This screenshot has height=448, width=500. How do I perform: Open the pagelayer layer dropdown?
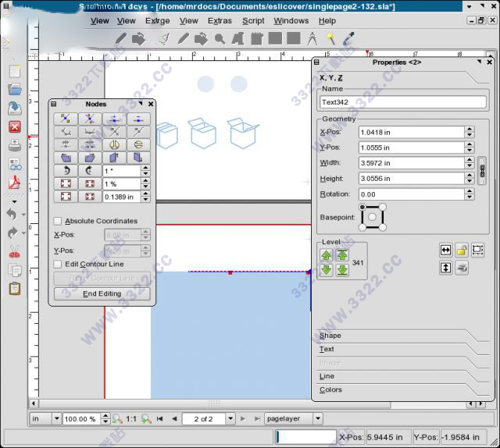[293, 418]
